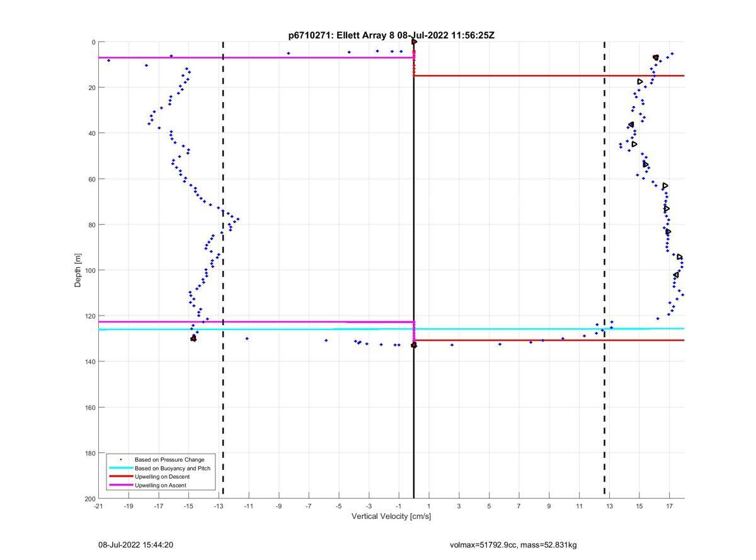Click the left dashed vertical line near -12.7 cm/s

[x=223, y=270]
